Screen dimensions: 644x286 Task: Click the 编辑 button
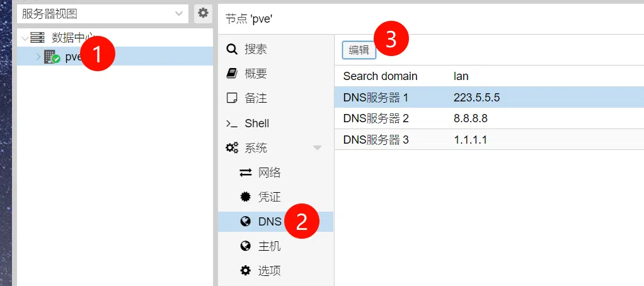[x=359, y=50]
